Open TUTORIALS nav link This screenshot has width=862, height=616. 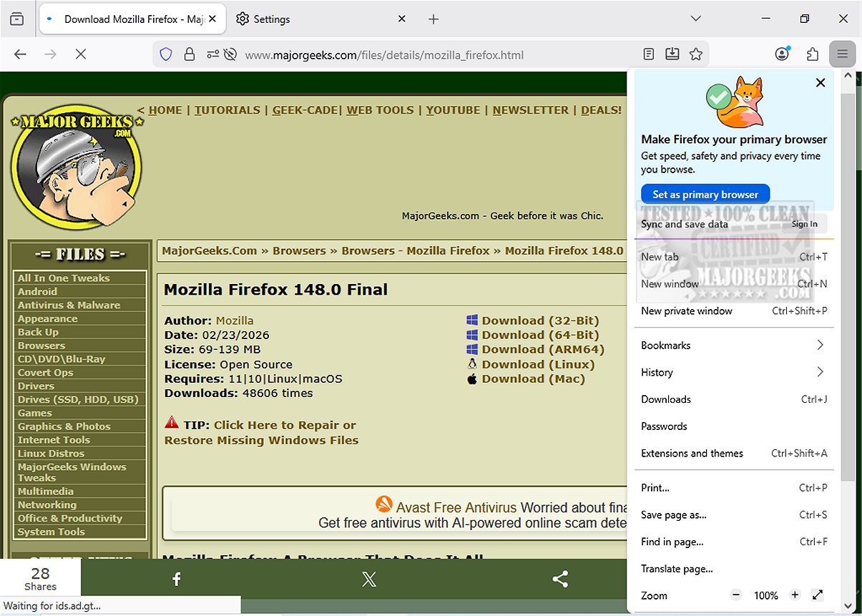click(x=227, y=110)
